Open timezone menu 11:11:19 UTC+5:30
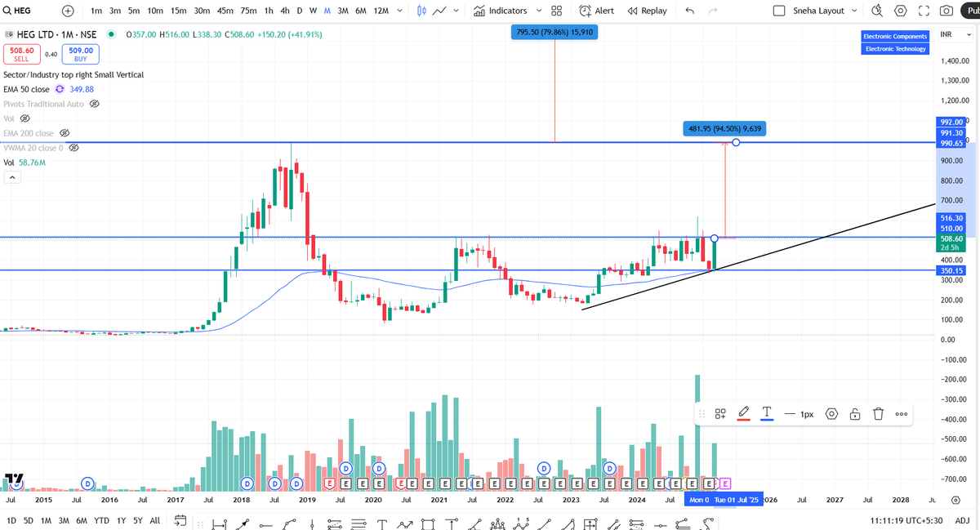980x530 pixels. [x=906, y=520]
